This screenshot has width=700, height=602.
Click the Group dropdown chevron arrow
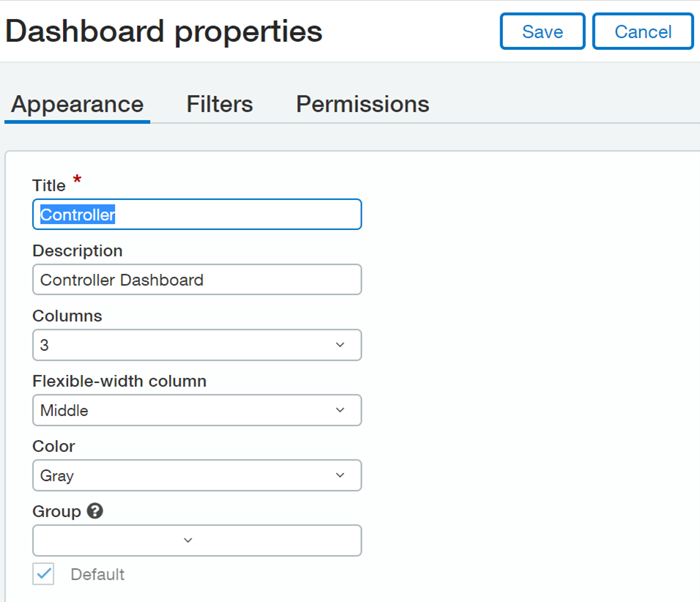(188, 540)
